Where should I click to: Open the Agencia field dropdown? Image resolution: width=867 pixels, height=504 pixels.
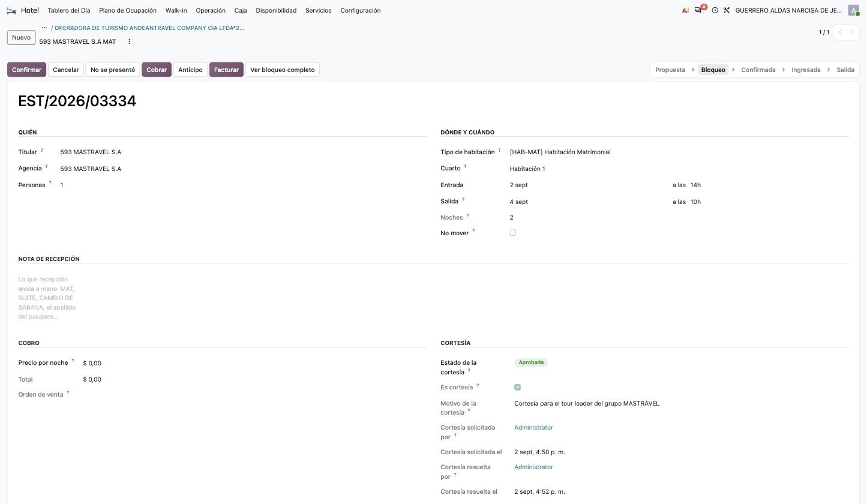(243, 169)
